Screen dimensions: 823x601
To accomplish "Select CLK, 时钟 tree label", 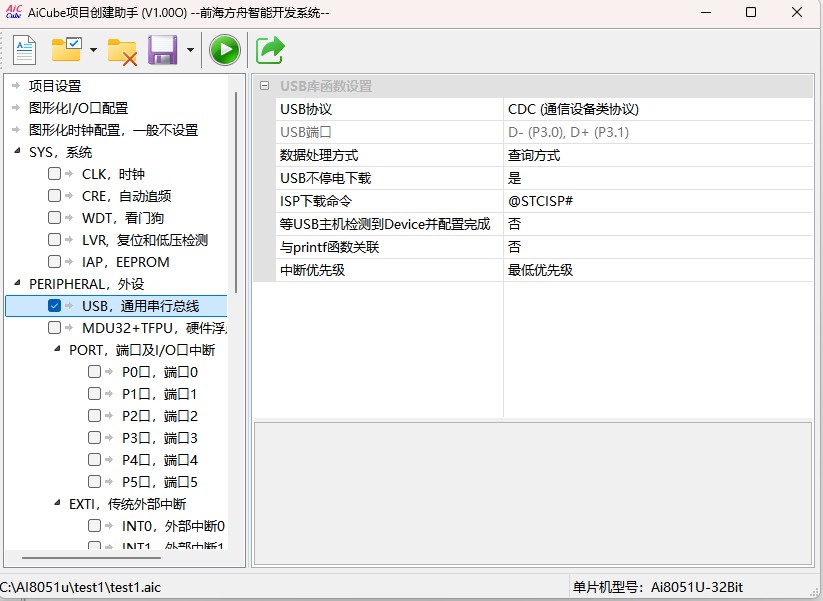I will [113, 174].
